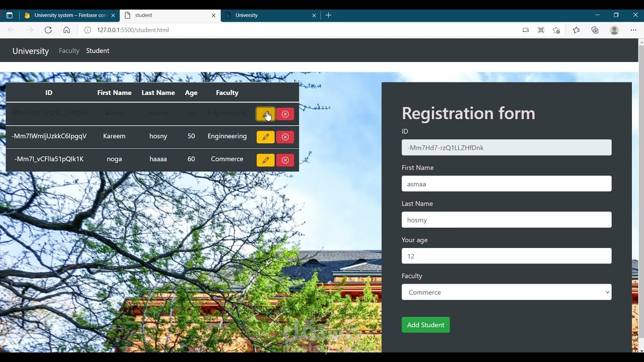
Task: Add this page to favorites
Action: (556, 30)
